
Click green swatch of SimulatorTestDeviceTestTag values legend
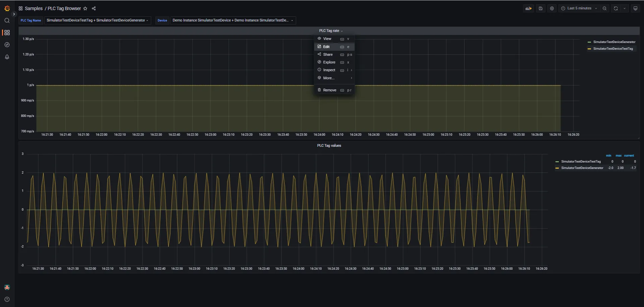point(557,162)
